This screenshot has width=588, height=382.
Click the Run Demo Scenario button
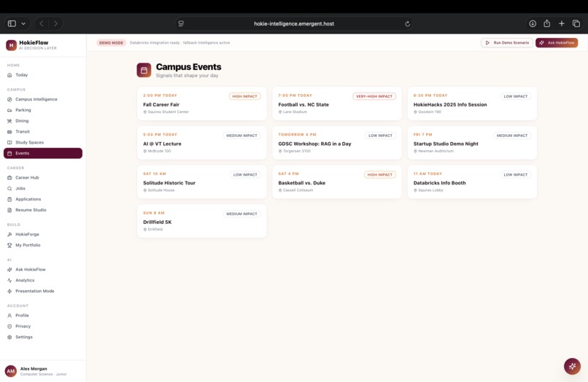tap(507, 43)
